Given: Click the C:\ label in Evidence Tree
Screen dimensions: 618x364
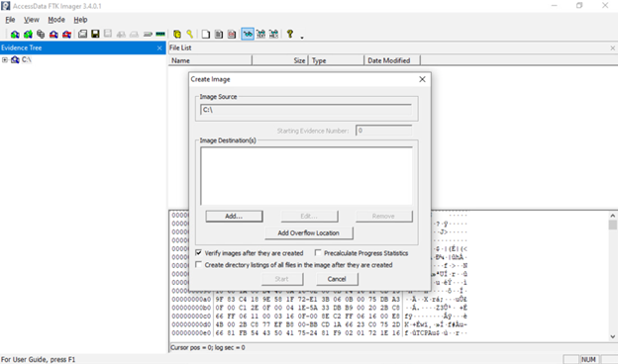Looking at the screenshot, I should click(27, 59).
